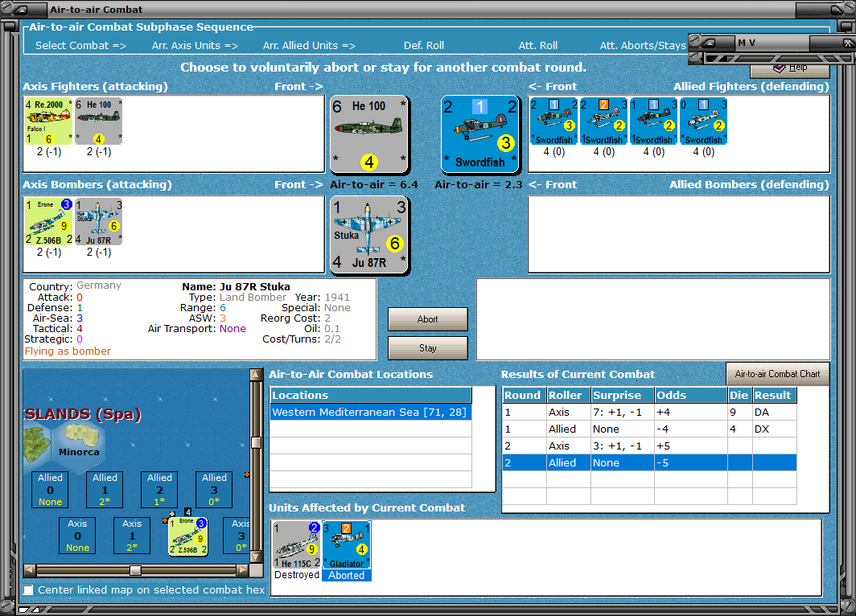Click the map vertical scrollbar thumb
The height and width of the screenshot is (616, 856).
(x=256, y=442)
